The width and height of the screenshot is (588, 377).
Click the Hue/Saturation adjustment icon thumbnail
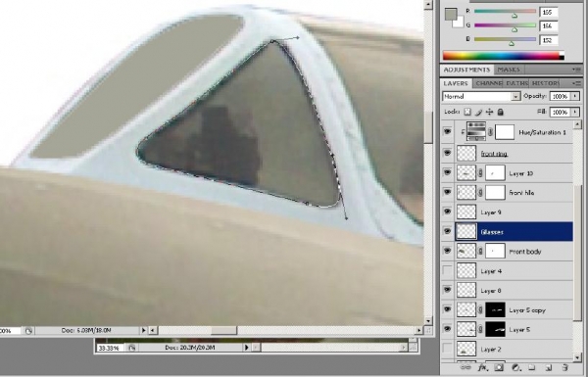(x=476, y=131)
